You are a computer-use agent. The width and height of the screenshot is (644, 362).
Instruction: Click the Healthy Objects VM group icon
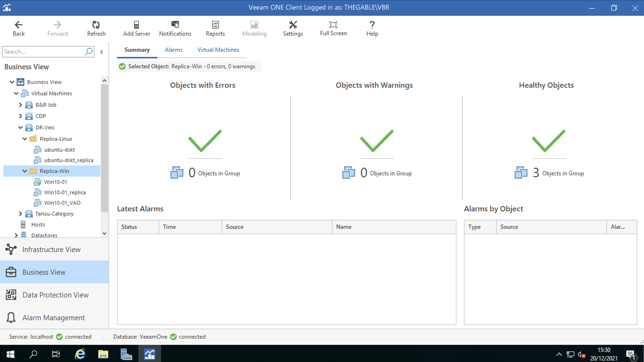[521, 173]
